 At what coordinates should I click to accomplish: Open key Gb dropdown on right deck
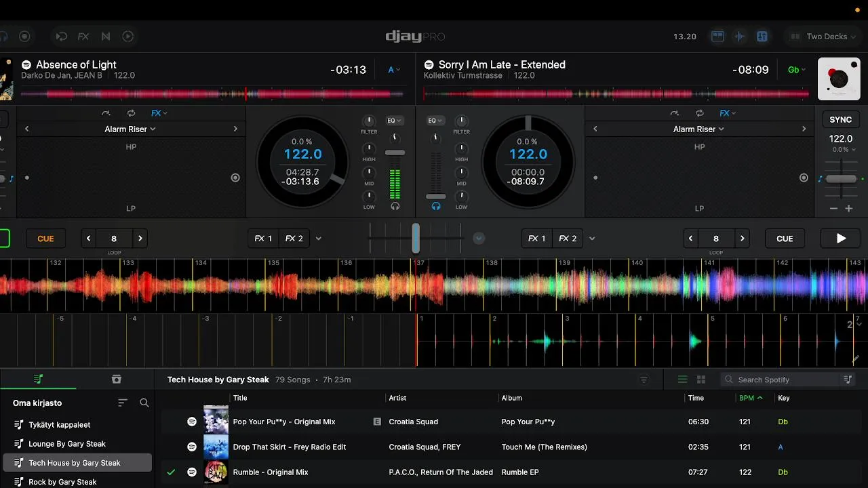[797, 70]
